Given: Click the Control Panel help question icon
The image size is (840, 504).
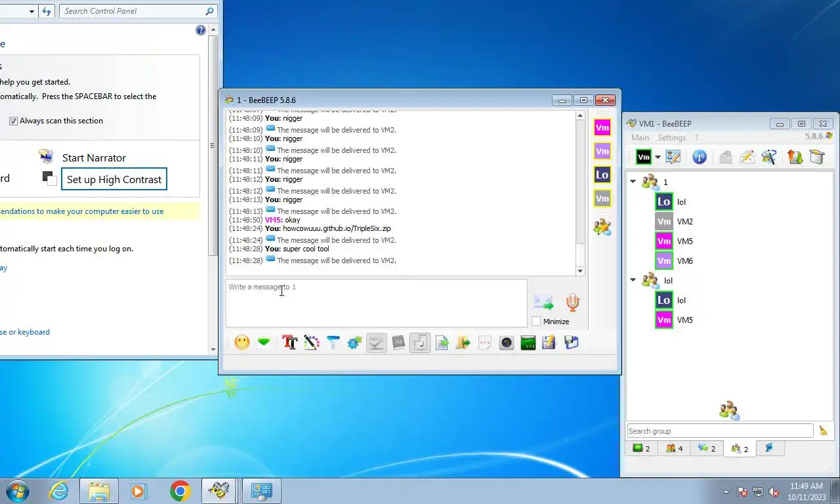Looking at the screenshot, I should [x=201, y=30].
